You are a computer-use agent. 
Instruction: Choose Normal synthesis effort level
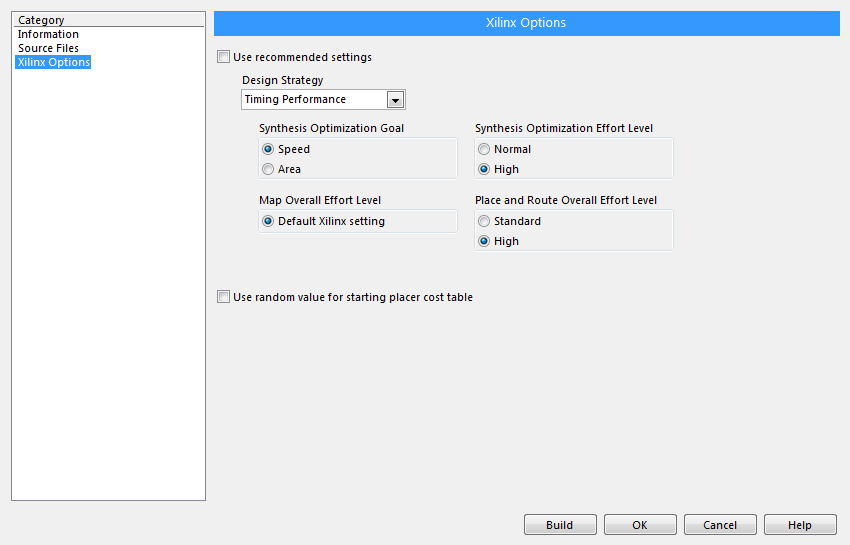point(484,149)
